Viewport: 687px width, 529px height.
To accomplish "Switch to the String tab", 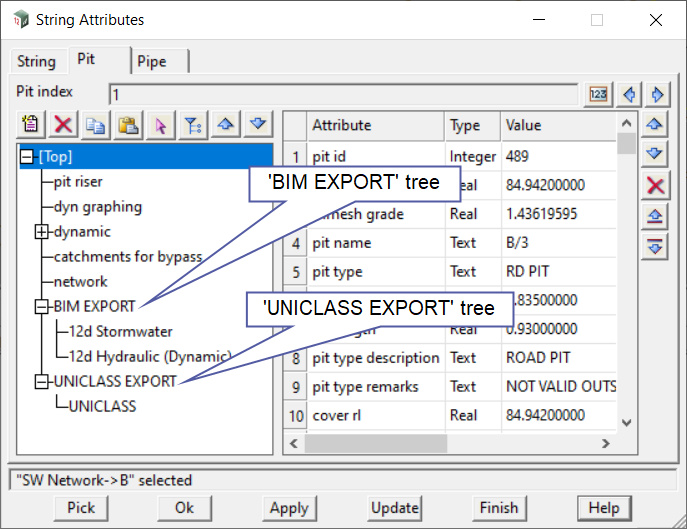I will 36,61.
